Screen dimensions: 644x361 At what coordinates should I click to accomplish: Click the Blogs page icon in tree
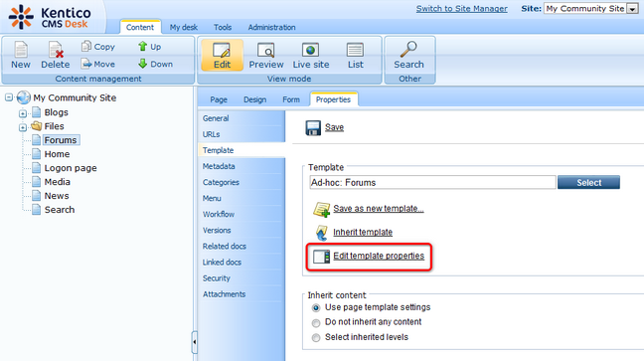click(37, 111)
